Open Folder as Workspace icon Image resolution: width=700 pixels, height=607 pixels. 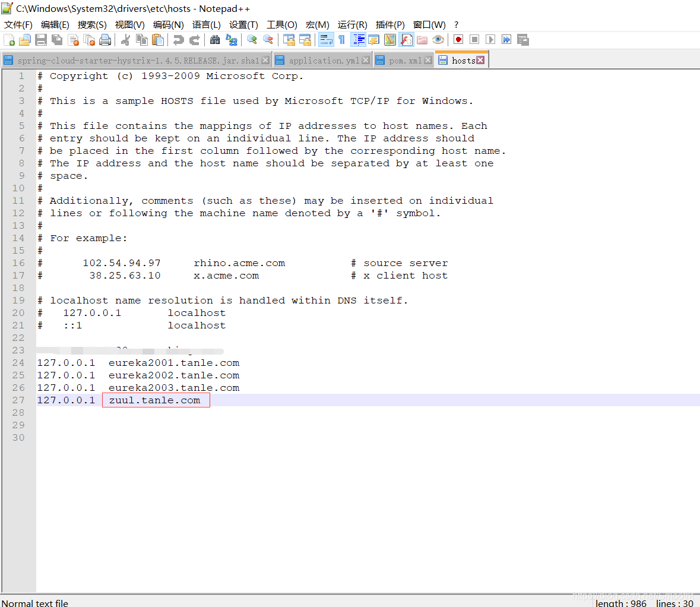click(x=422, y=40)
